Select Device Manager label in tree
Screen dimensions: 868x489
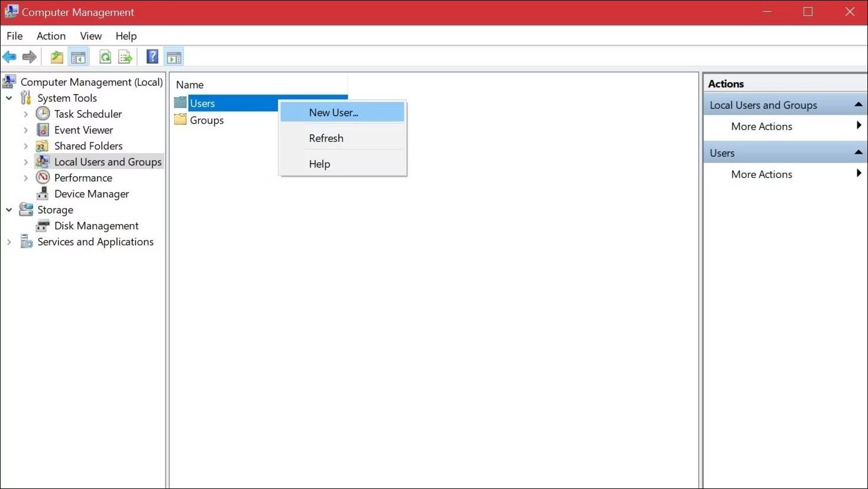tap(92, 194)
